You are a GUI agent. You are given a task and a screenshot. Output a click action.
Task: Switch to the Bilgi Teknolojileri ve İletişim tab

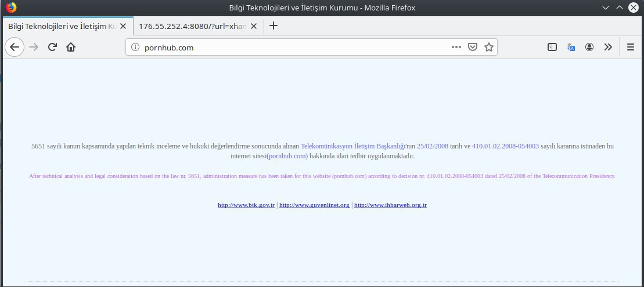pyautogui.click(x=68, y=26)
